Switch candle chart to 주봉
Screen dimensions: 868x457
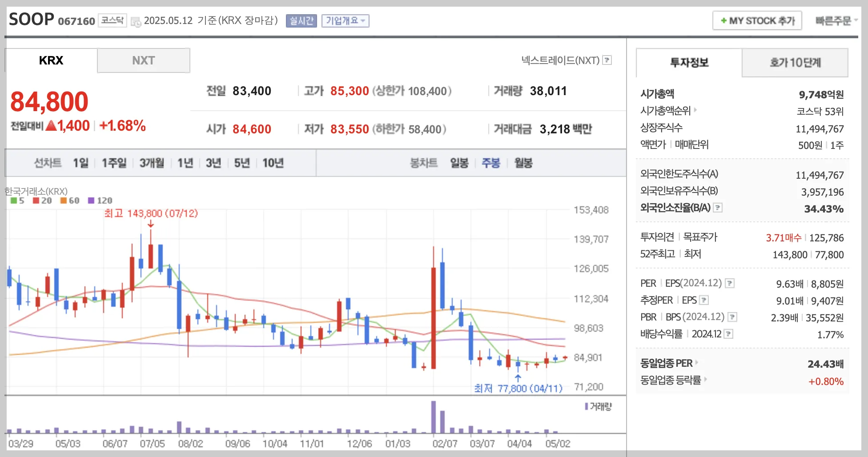click(491, 163)
